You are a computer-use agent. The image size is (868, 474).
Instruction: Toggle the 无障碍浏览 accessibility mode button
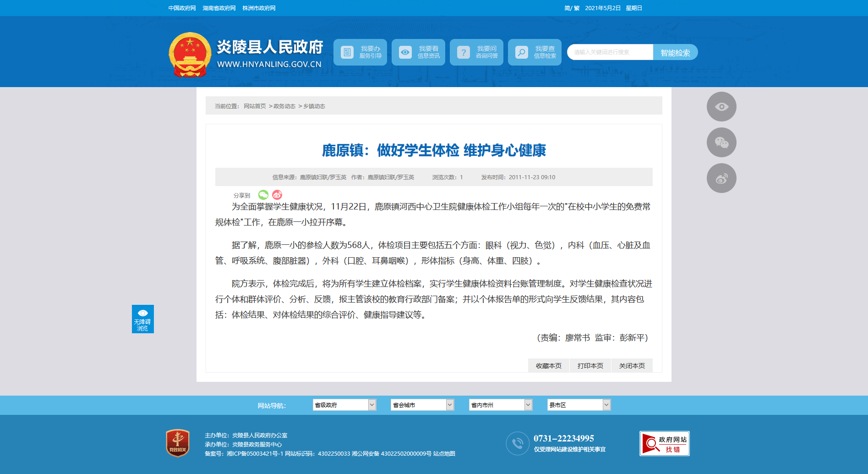(x=143, y=319)
